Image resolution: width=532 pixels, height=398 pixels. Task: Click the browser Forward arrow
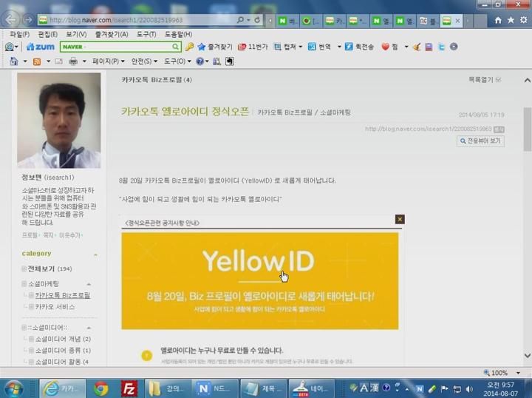coord(28,20)
